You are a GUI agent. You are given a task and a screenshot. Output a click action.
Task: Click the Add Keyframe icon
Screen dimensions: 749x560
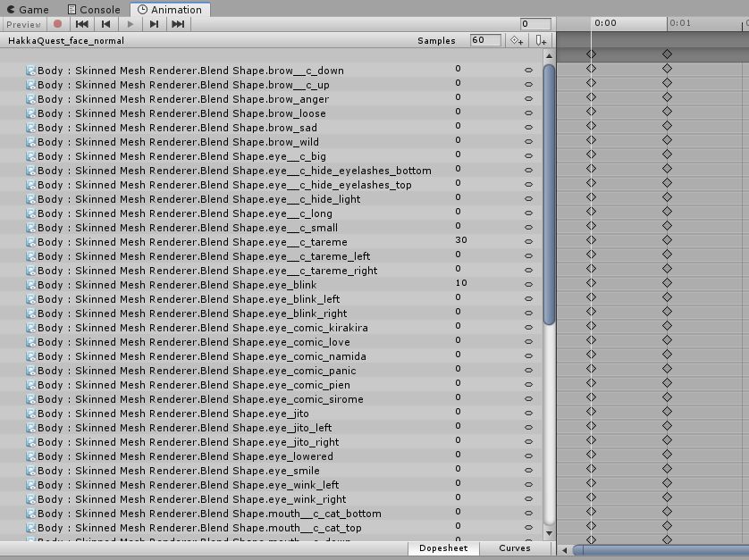[516, 40]
